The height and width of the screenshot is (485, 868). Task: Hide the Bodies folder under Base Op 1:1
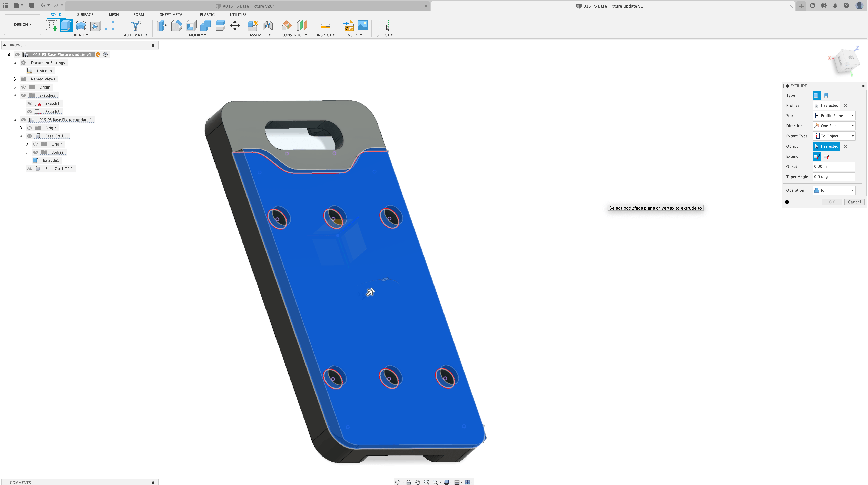click(35, 152)
